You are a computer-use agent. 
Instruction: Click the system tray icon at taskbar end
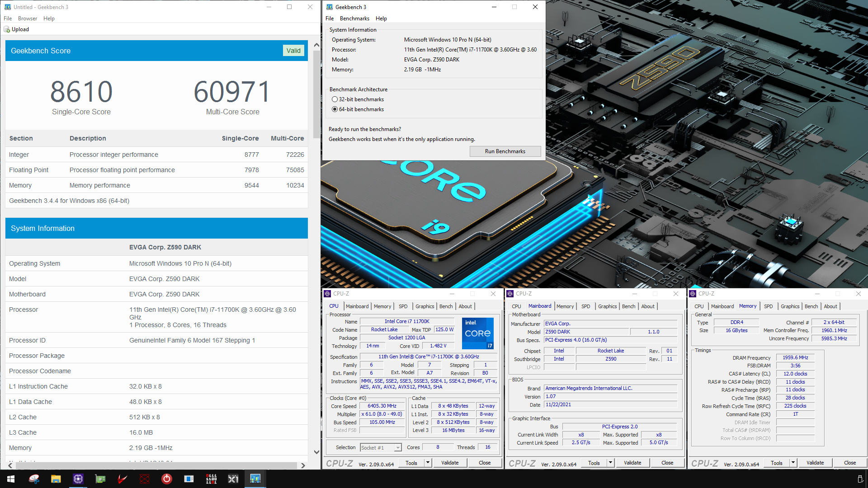click(860, 479)
